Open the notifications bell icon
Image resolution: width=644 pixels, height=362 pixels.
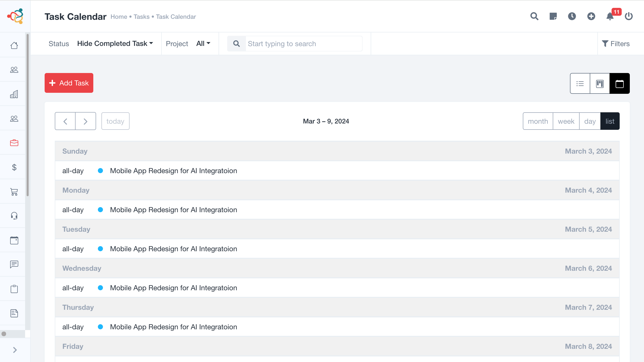pyautogui.click(x=610, y=16)
